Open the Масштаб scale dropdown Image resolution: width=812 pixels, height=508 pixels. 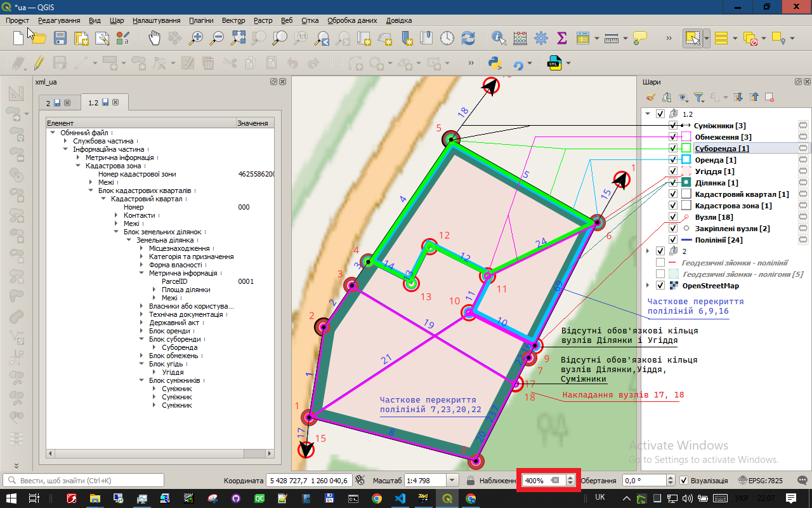tap(452, 481)
